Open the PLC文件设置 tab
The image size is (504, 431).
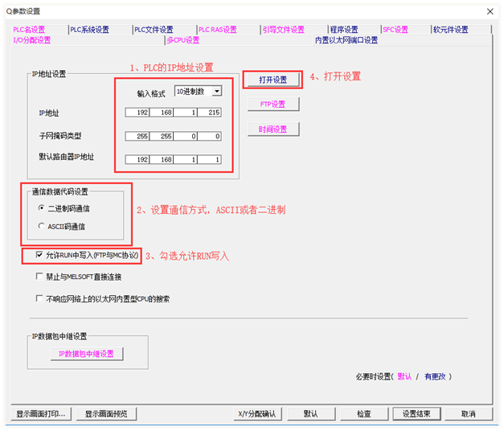[154, 30]
